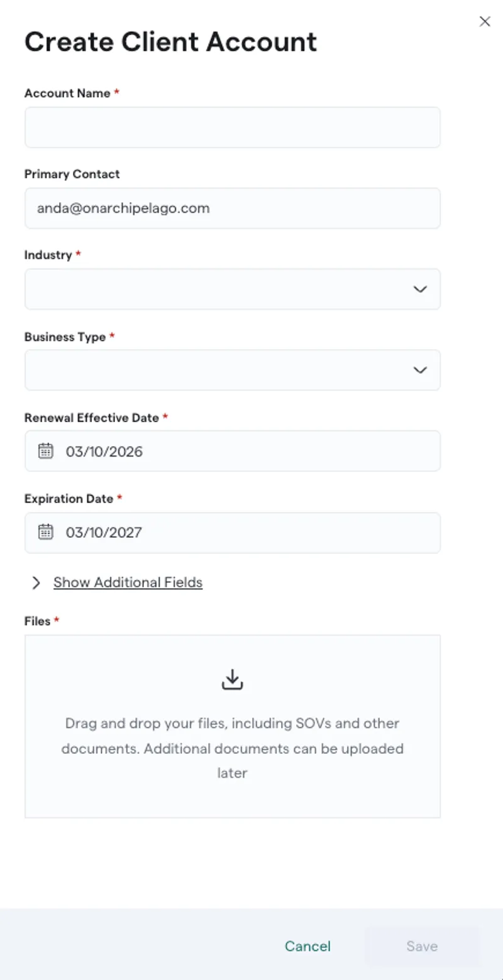503x980 pixels.
Task: Click the 03/10/2027 expiration date value
Action: click(104, 532)
